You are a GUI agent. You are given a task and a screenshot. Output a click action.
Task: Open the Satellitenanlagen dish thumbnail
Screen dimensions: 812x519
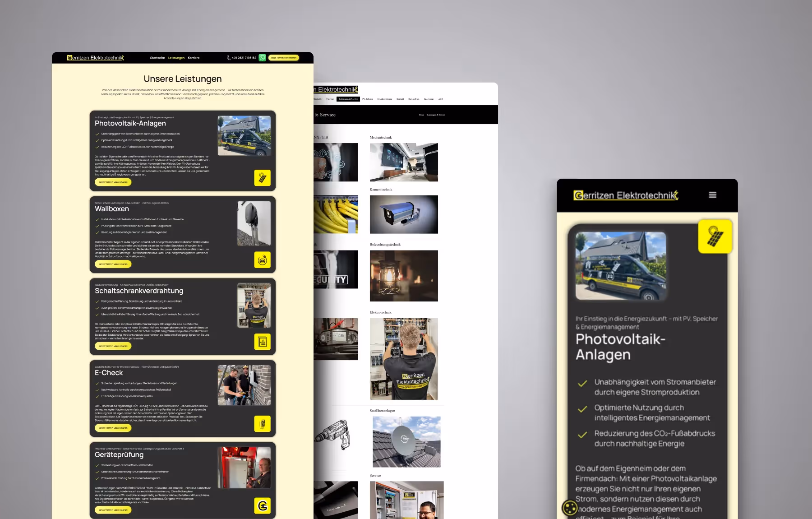click(x=406, y=442)
